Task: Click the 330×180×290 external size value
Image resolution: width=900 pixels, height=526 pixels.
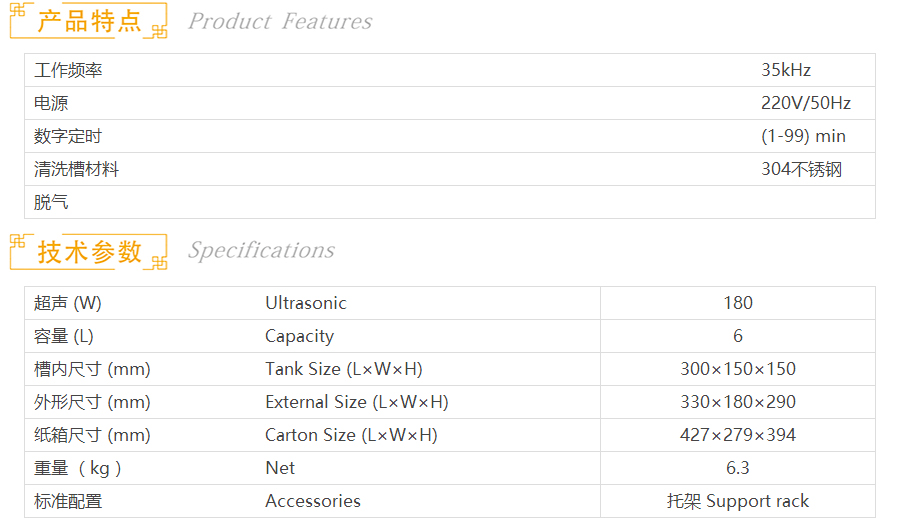Action: (738, 402)
